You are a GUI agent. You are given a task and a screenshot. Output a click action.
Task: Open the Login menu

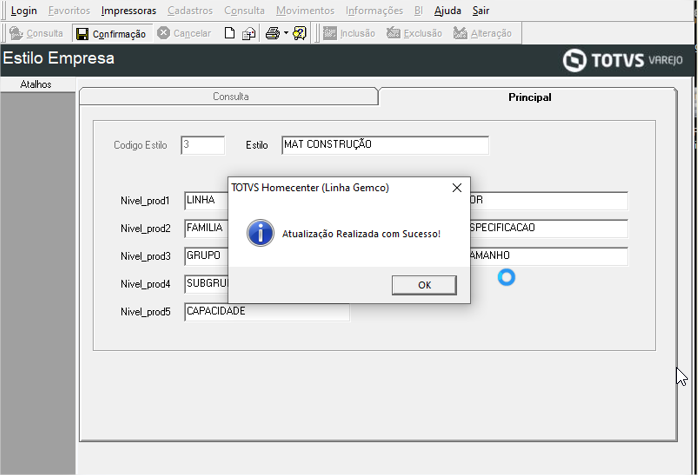pos(24,10)
